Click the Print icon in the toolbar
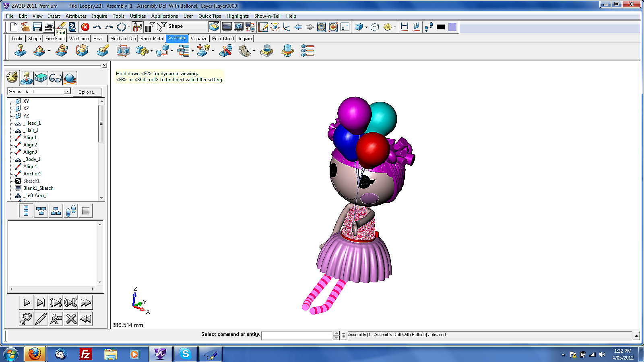Viewport: 644px width, 362px height. tap(49, 27)
